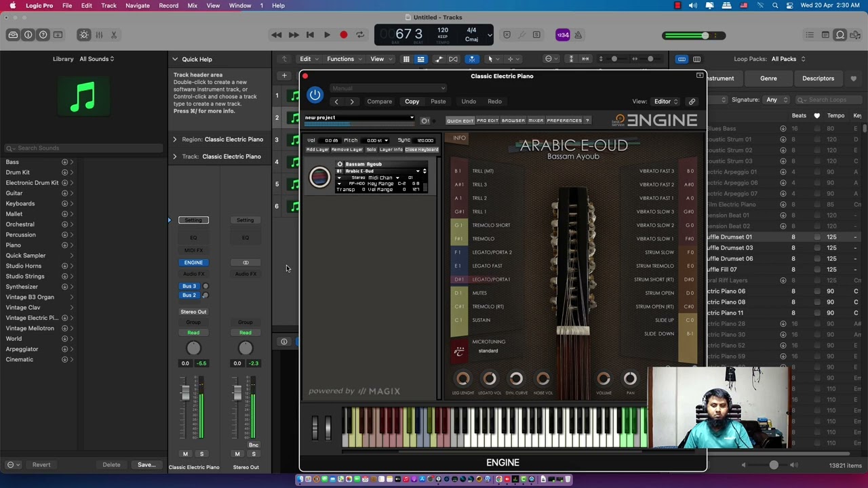This screenshot has width=868, height=488.
Task: Go to next plug-in preset
Action: (352, 102)
